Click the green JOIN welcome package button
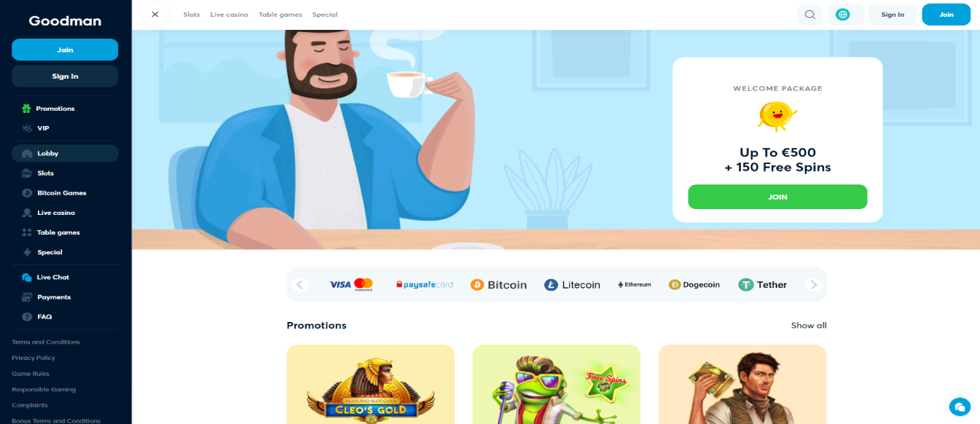This screenshot has width=980, height=424. click(x=777, y=197)
